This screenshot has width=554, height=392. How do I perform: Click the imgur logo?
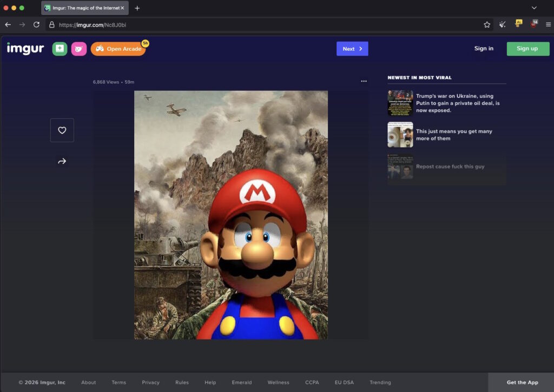(x=25, y=48)
